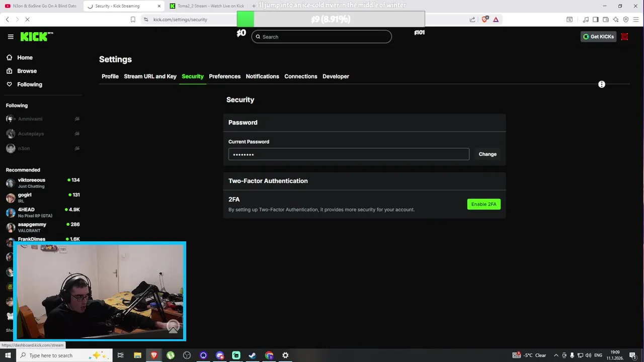Toggle notification bell for n3on

77,148
